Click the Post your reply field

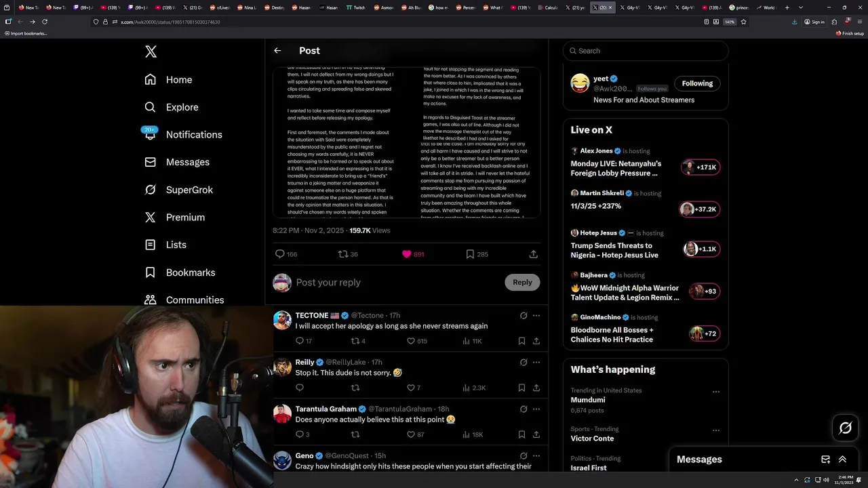coord(397,282)
